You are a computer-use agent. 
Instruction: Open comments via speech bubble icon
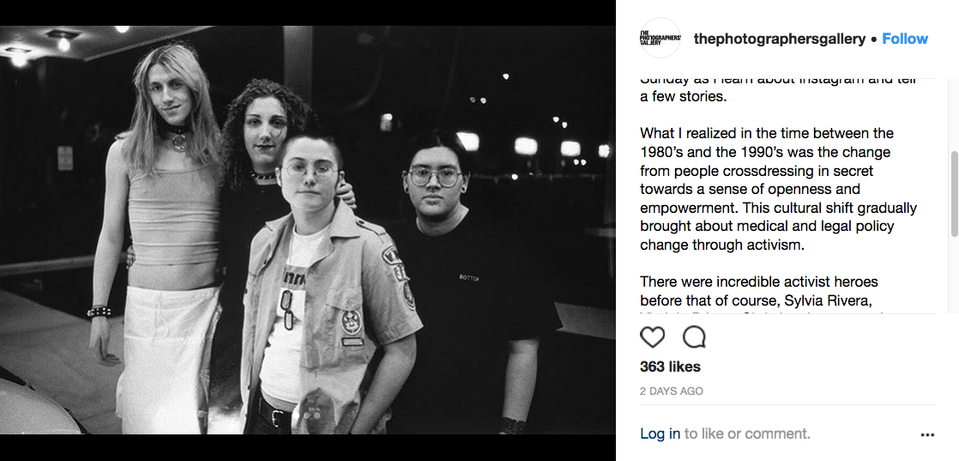[694, 337]
